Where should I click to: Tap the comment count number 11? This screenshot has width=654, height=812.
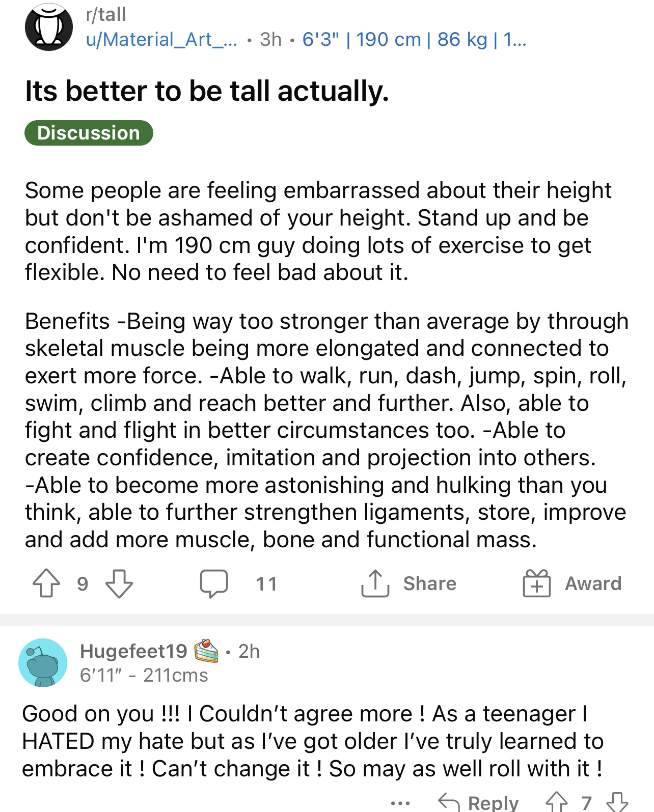(266, 583)
